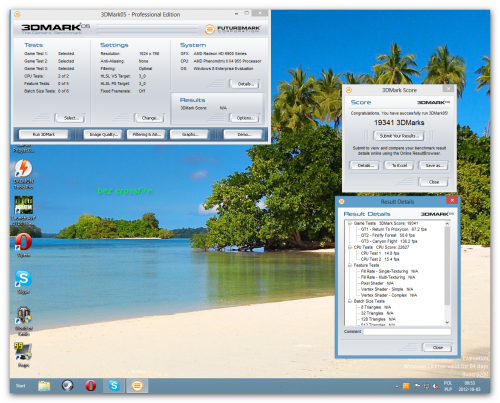500x403 pixels.
Task: Close the 3DMark Score dialog via Close button
Action: [433, 182]
